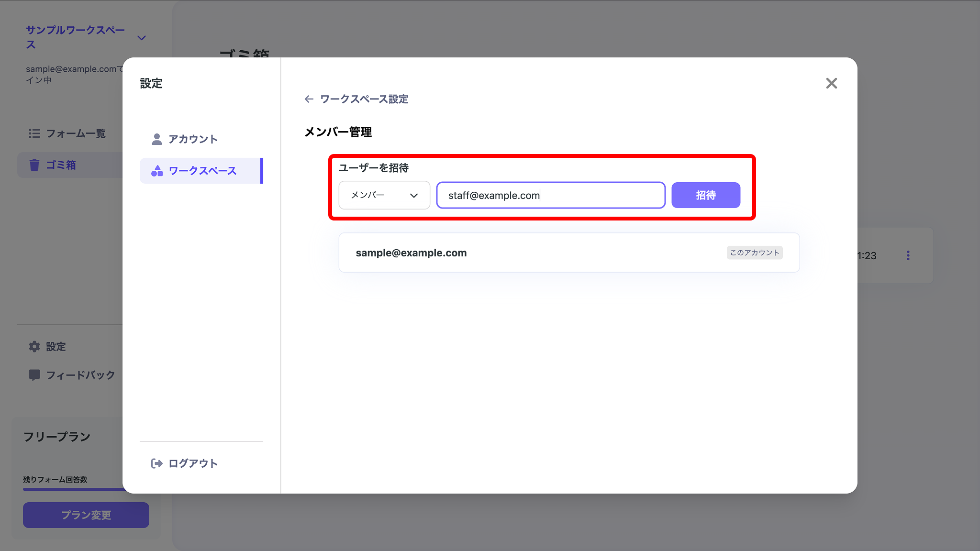Click the workspace shapes icon
Viewport: 980px width, 551px height.
156,171
